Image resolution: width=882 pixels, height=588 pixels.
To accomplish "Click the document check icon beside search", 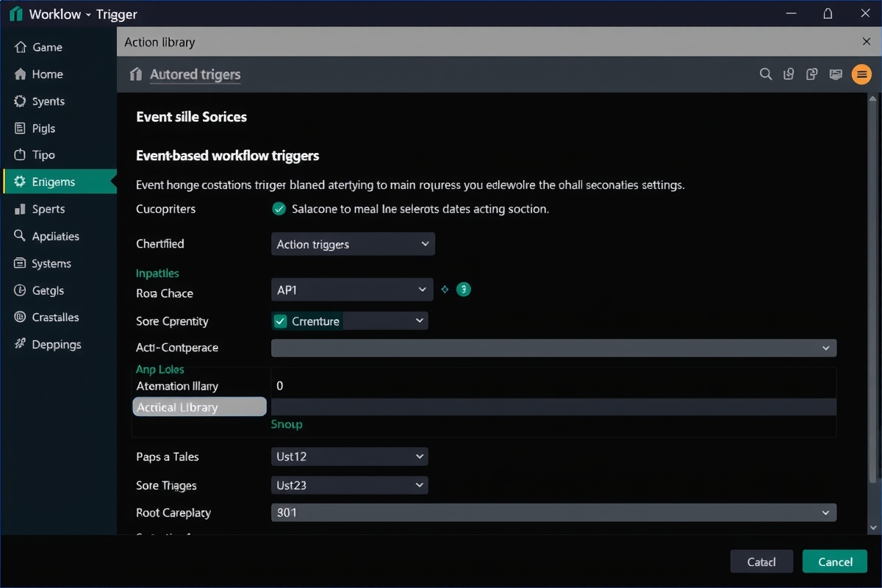I will tap(789, 74).
